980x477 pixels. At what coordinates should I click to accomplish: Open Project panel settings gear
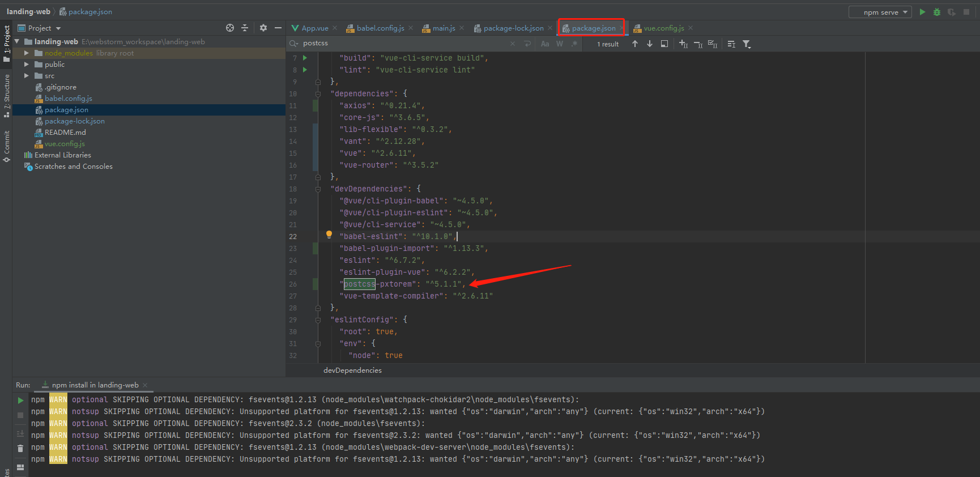pyautogui.click(x=263, y=28)
